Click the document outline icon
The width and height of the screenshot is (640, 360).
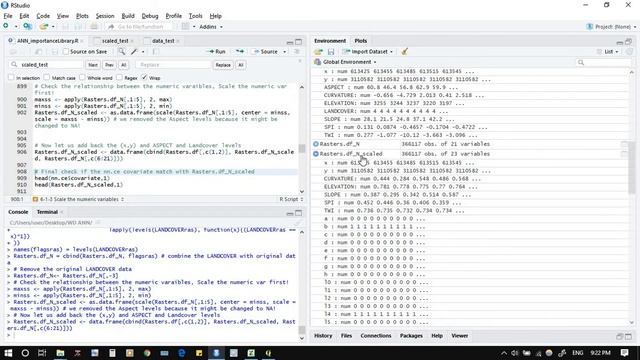point(297,51)
